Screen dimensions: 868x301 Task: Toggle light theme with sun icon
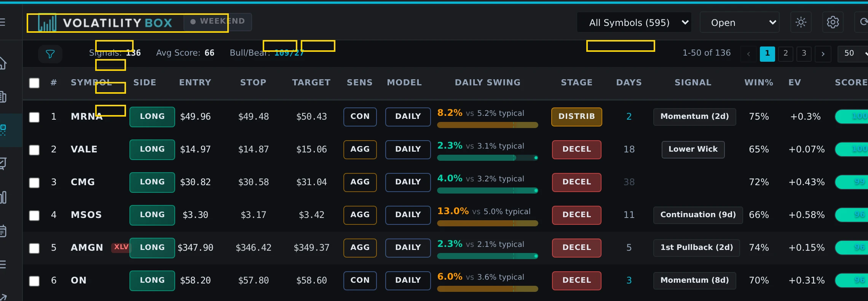pos(801,22)
